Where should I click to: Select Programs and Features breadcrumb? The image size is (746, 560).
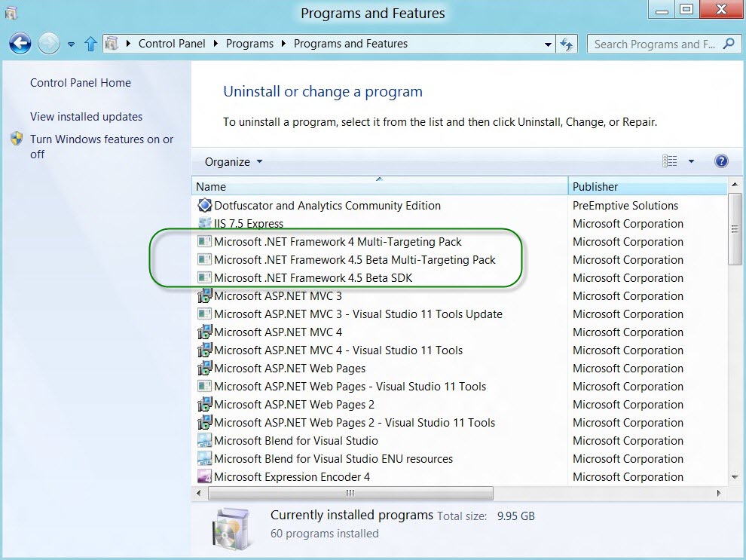[x=350, y=44]
